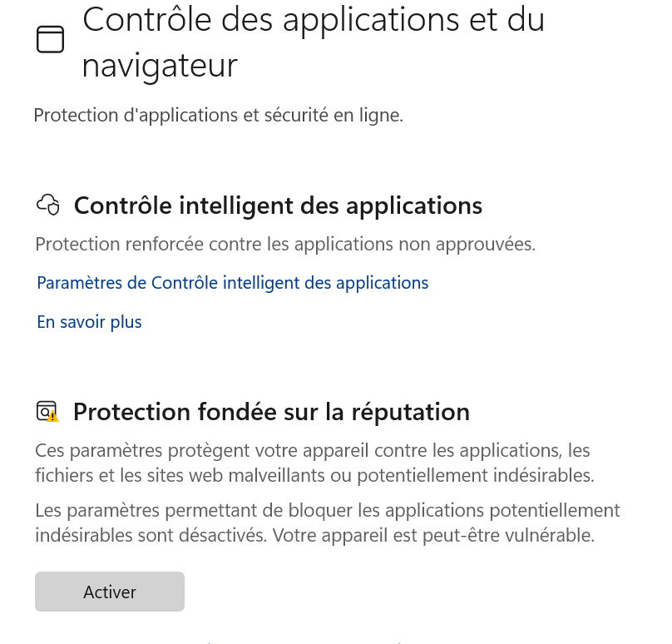The image size is (672, 644).
Task: Click the yellow warning badge on reputation icon
Action: [53, 417]
